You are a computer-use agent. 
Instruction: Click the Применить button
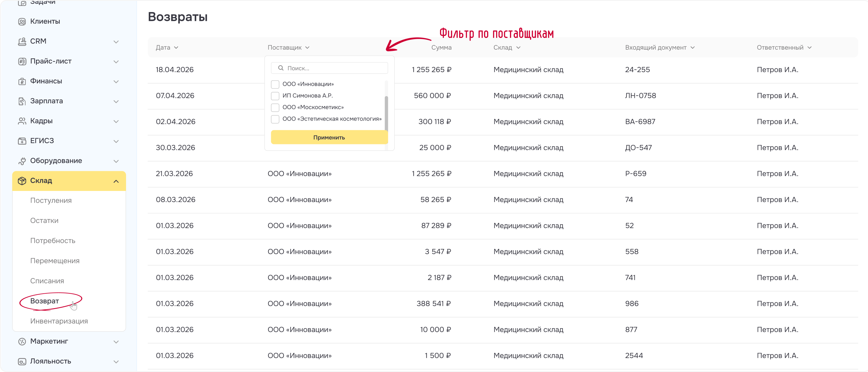pos(329,137)
